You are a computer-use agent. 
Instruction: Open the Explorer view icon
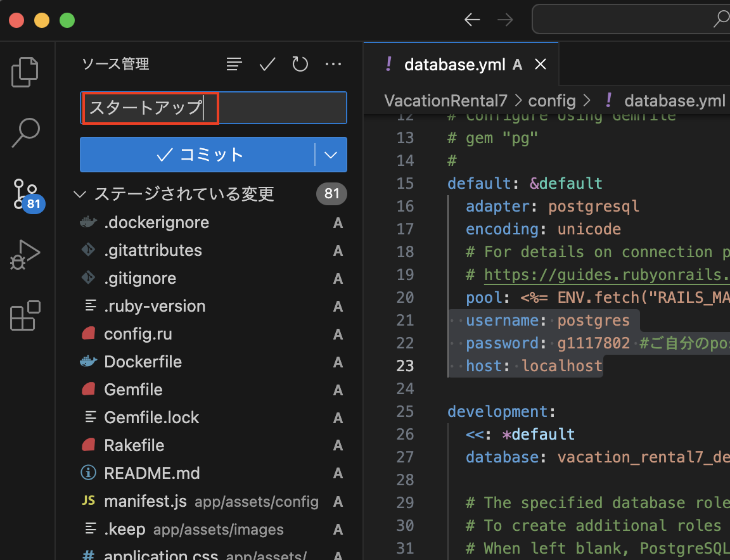[x=25, y=72]
